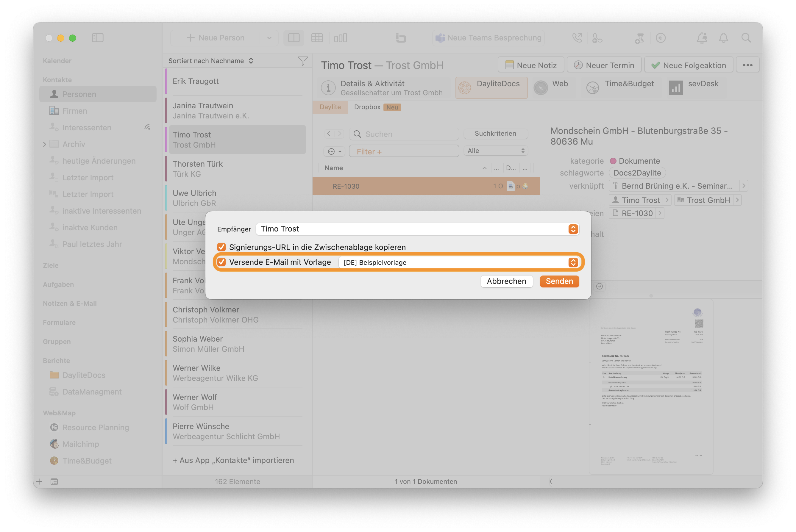Open the invoice preview thumbnail

651,387
